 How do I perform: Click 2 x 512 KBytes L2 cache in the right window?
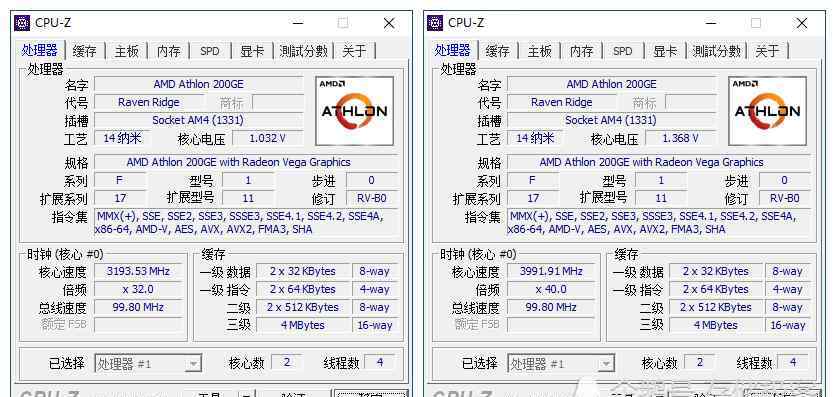point(716,307)
